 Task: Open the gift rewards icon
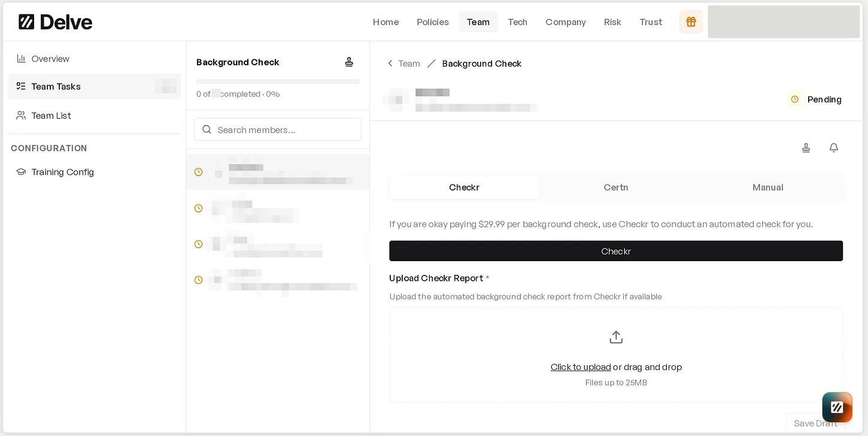[691, 22]
